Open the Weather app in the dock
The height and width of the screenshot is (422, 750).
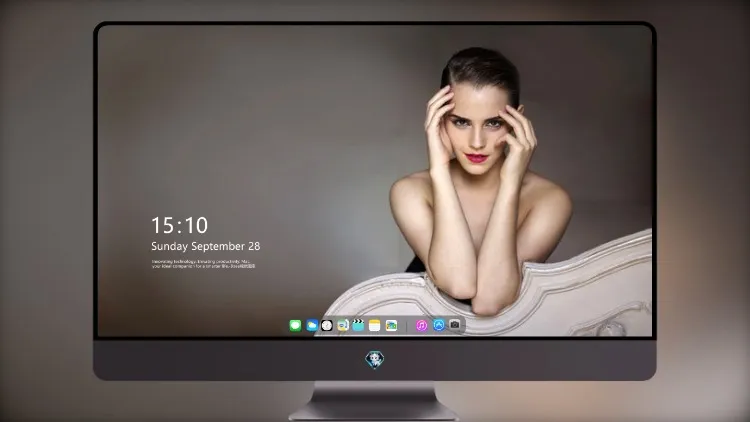[x=312, y=325]
